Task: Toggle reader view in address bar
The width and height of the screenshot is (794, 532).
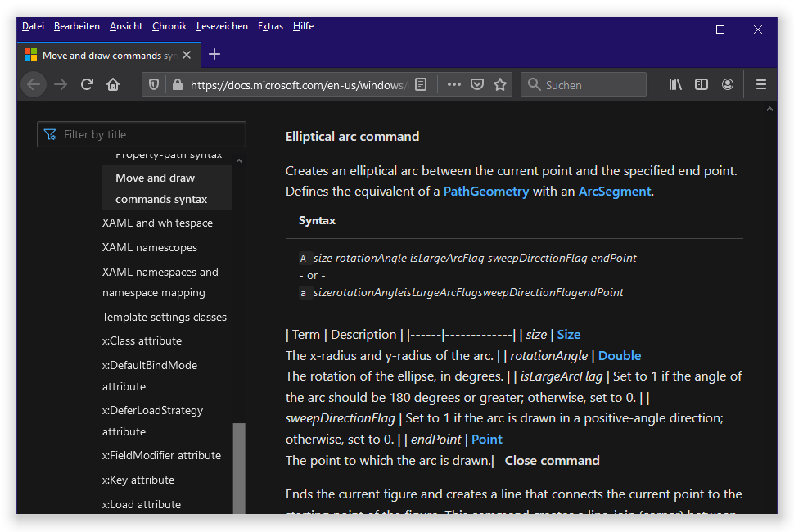Action: (x=421, y=84)
